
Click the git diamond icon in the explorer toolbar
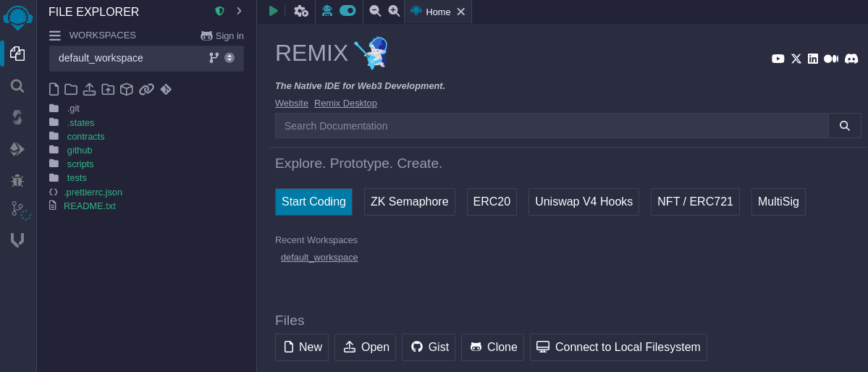(166, 89)
